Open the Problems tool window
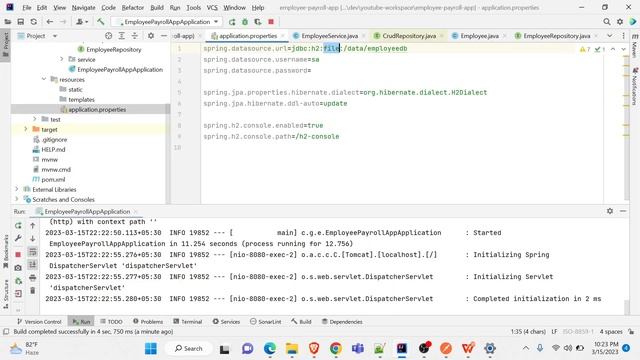640x360 pixels. [148, 322]
